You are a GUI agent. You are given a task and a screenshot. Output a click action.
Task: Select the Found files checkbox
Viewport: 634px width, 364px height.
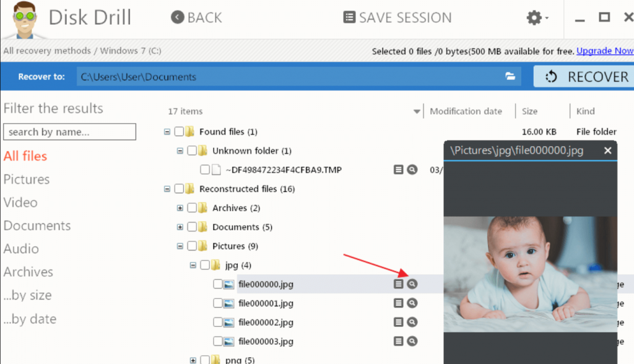point(179,131)
